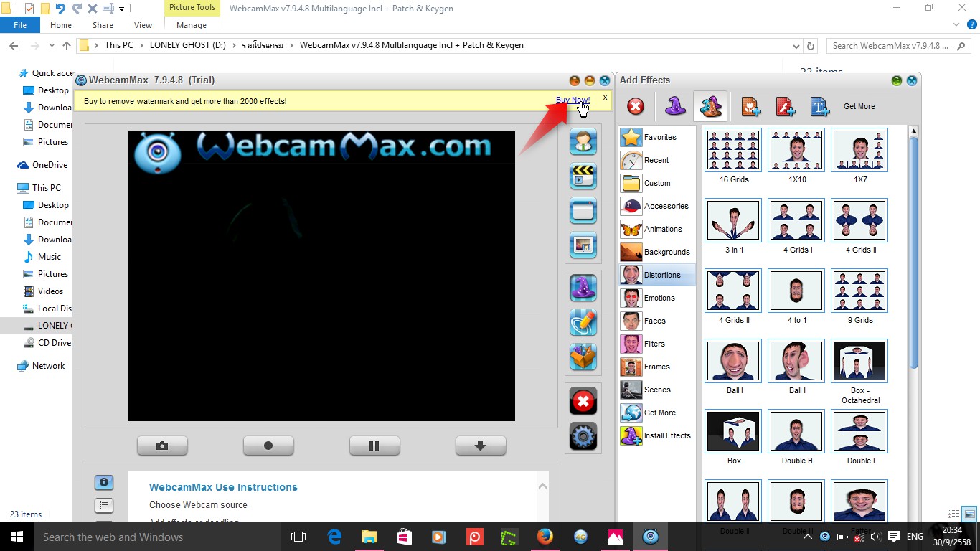980x551 pixels.
Task: Open the list tab icon below info
Action: pos(104,506)
